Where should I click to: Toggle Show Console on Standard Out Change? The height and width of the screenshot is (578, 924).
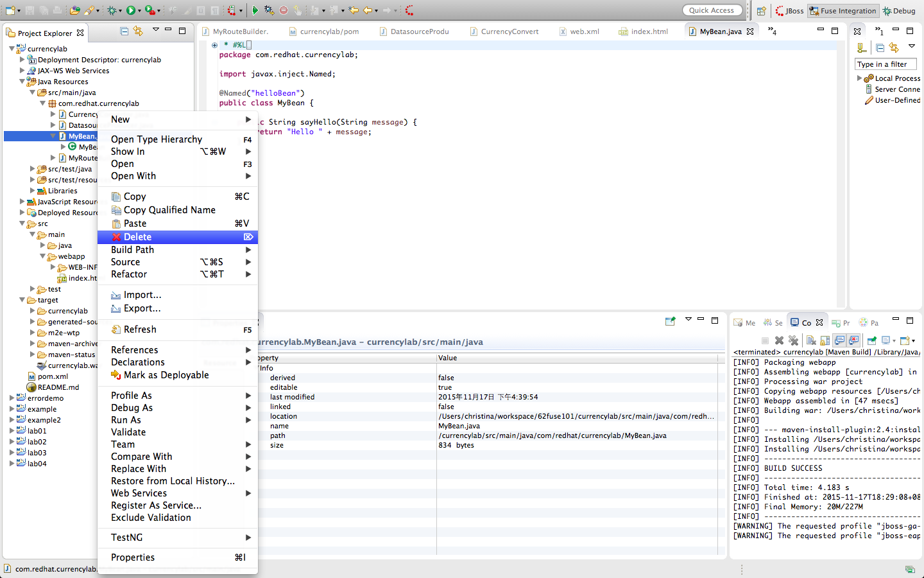[839, 340]
